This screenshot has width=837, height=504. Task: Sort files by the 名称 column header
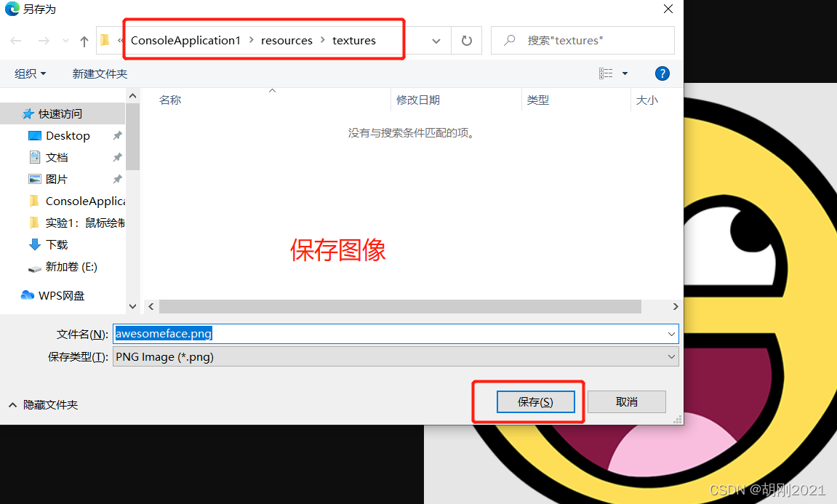[169, 100]
